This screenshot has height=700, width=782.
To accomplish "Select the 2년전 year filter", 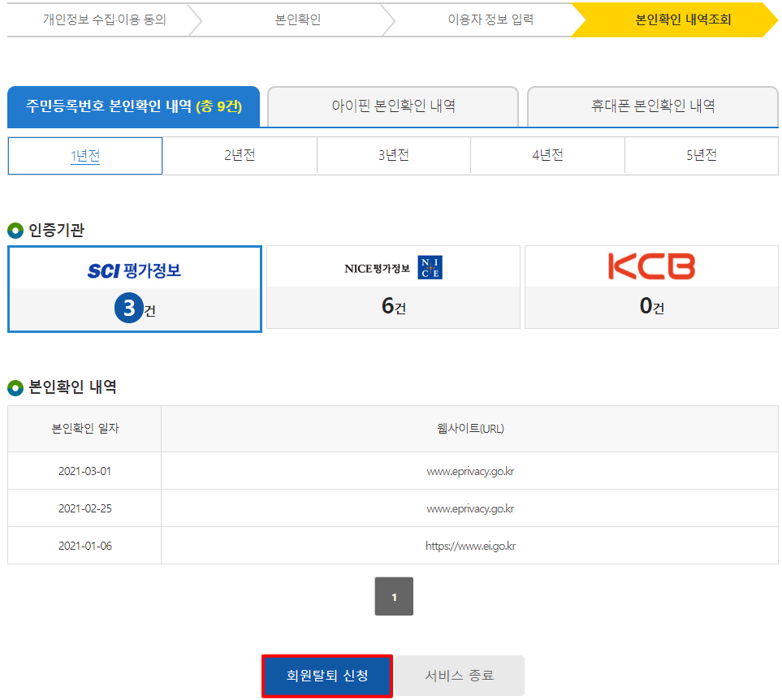I will [x=239, y=155].
